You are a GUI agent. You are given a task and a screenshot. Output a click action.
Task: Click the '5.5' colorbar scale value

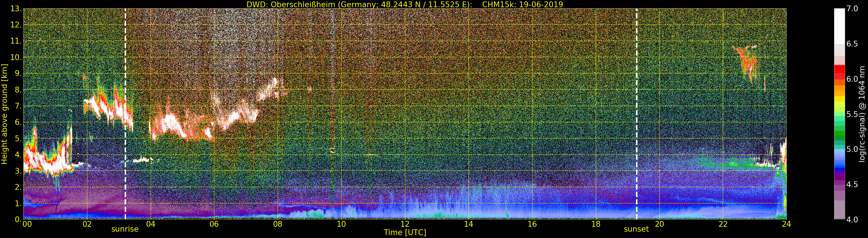[x=852, y=114]
